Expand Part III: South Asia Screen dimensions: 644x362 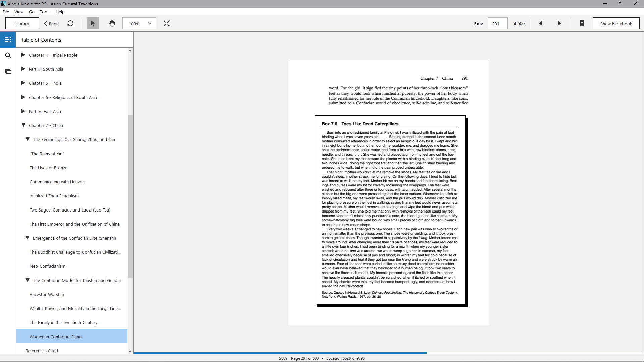tap(23, 69)
